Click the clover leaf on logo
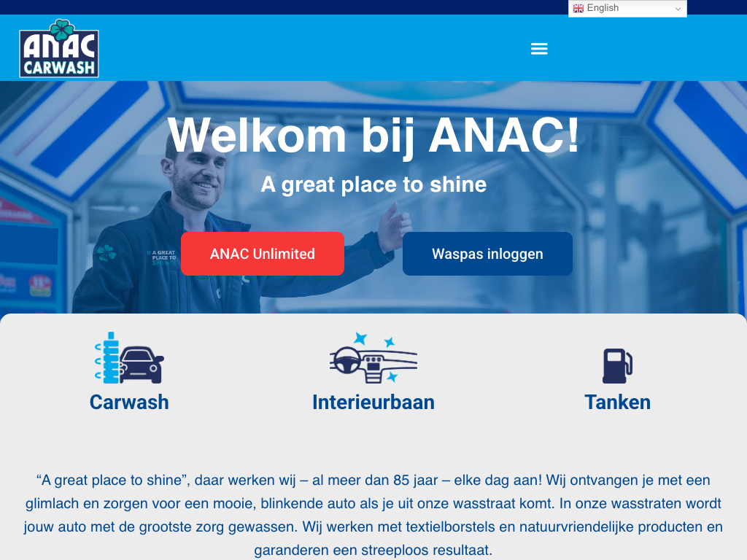Screen dimensions: 747x560 coord(63,30)
